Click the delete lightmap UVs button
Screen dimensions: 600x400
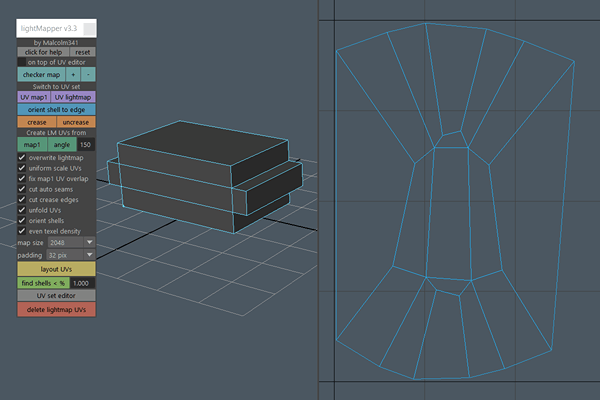57,309
